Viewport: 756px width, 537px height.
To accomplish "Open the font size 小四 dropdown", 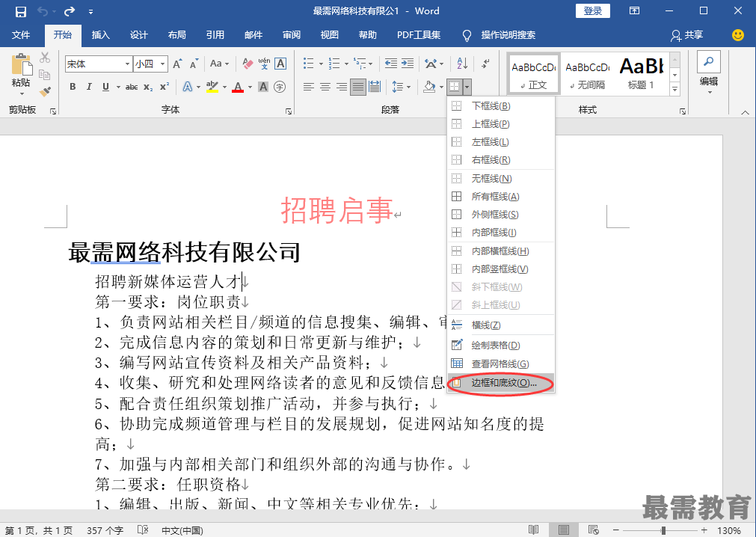I will pos(163,64).
